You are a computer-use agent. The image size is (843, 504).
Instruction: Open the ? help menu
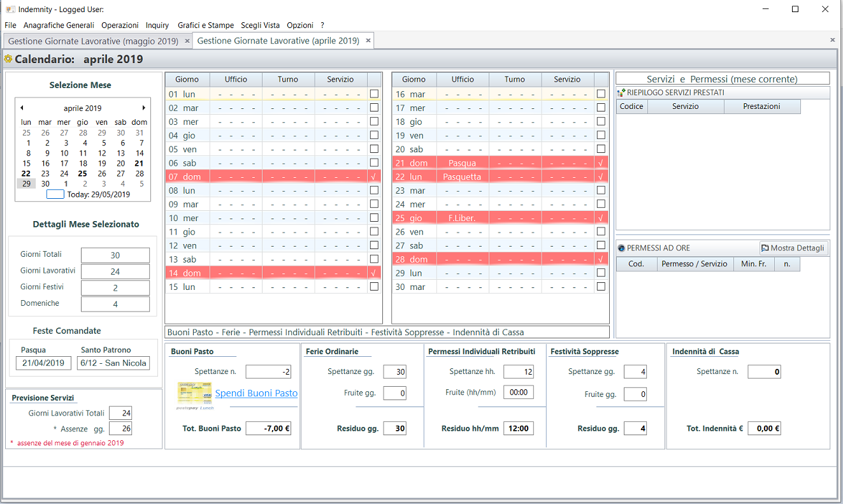(x=322, y=25)
